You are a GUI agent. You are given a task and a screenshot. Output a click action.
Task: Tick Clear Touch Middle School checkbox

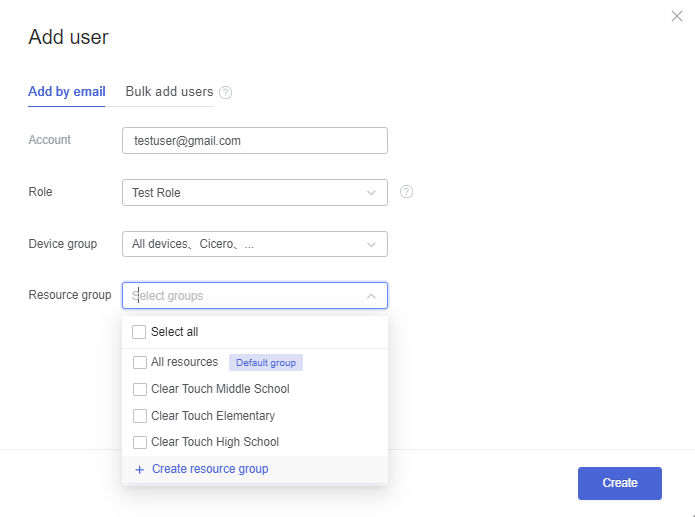(140, 389)
